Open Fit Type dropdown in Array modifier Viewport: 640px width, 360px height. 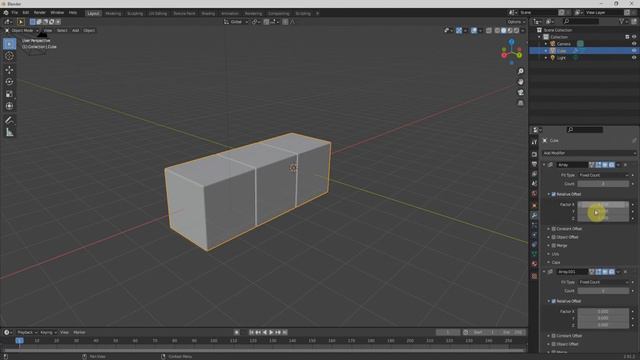603,175
